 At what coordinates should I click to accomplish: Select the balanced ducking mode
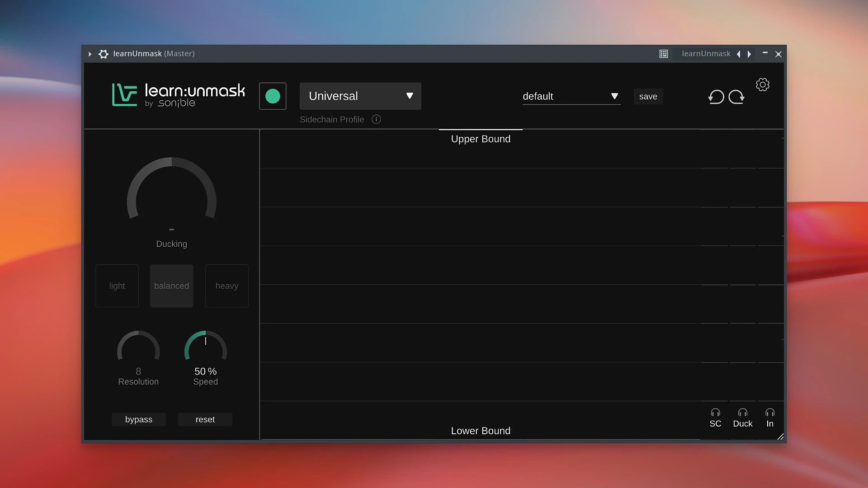tap(172, 286)
